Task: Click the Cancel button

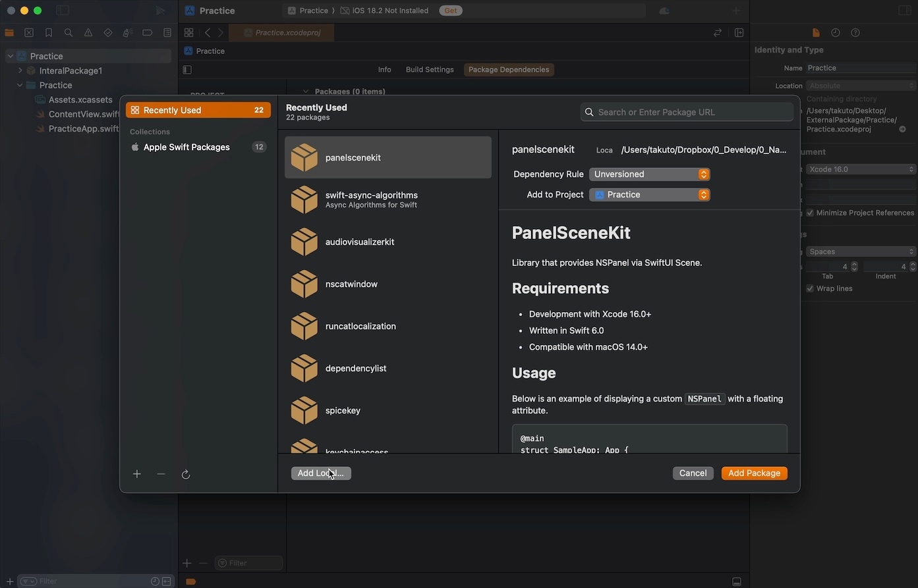Action: click(x=693, y=473)
